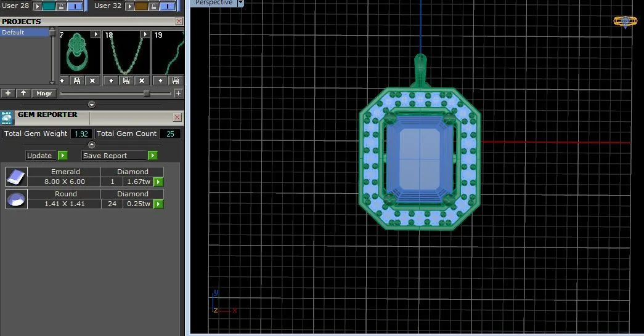Viewport: 644px width, 336px height.
Task: Open the project Mngr button
Action: (x=44, y=93)
